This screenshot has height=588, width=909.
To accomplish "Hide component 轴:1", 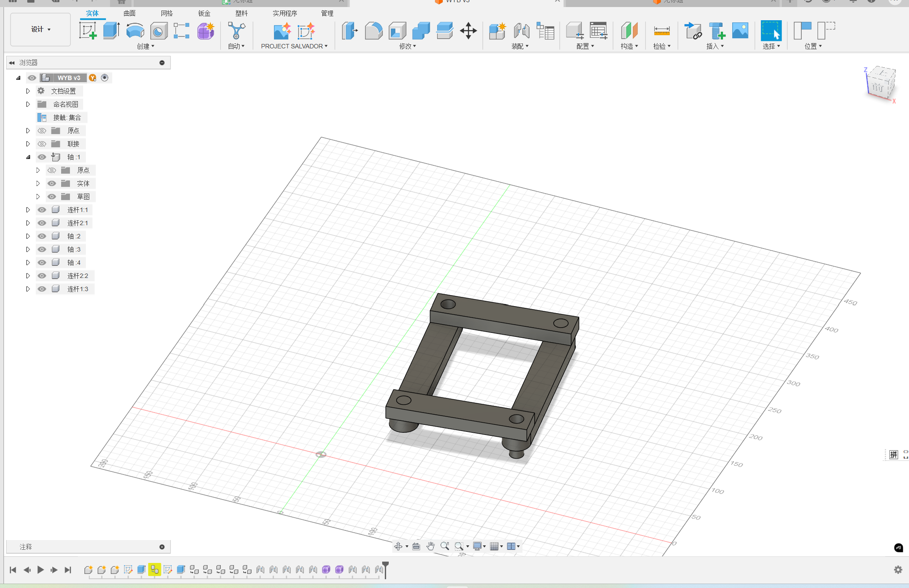I will [42, 157].
